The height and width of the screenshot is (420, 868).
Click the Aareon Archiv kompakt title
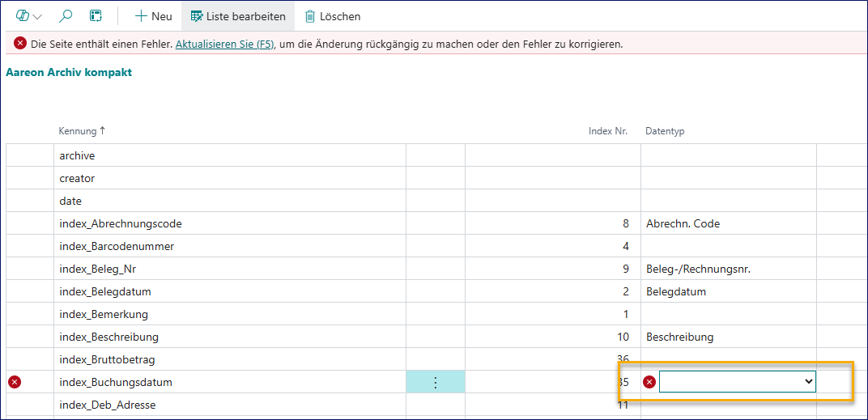coord(69,72)
